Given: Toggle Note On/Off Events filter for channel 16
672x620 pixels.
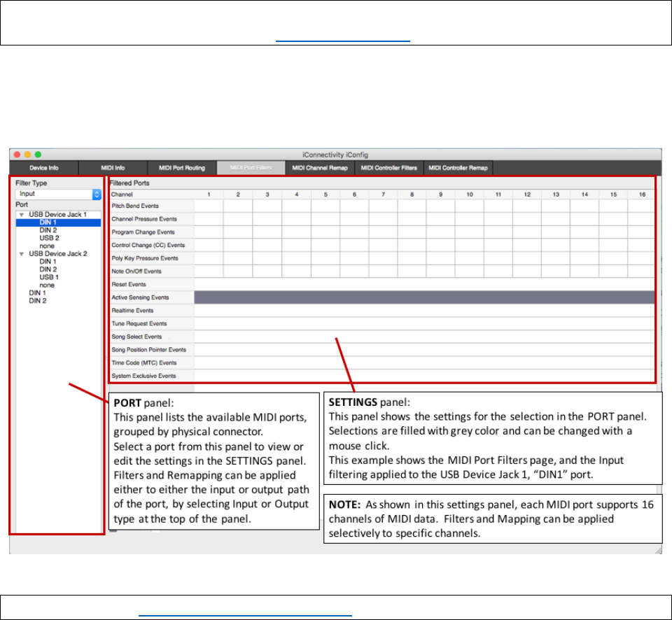Looking at the screenshot, I should click(640, 272).
